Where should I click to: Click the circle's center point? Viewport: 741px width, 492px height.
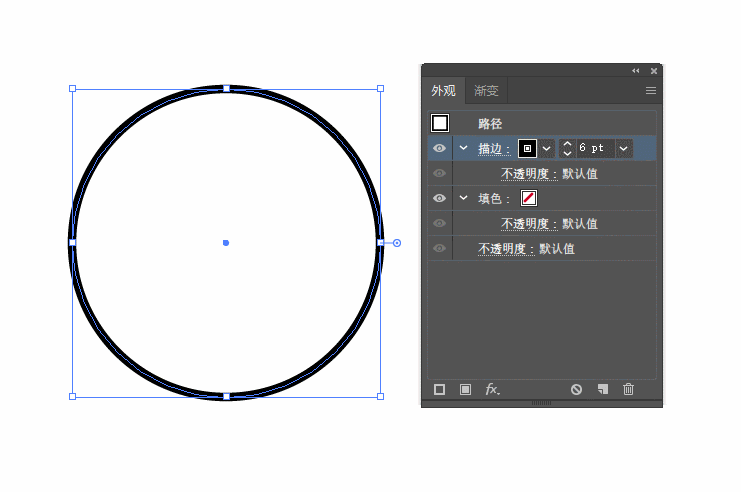pyautogui.click(x=226, y=243)
